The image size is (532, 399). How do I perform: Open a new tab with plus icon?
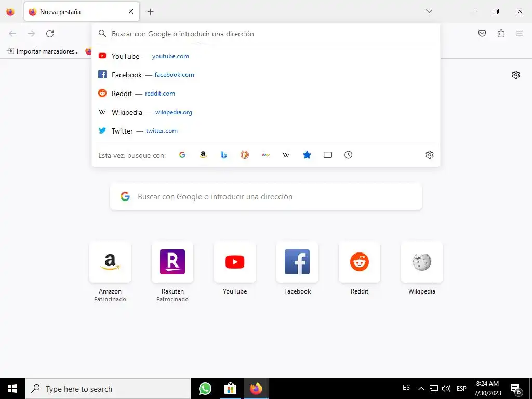[x=150, y=12]
